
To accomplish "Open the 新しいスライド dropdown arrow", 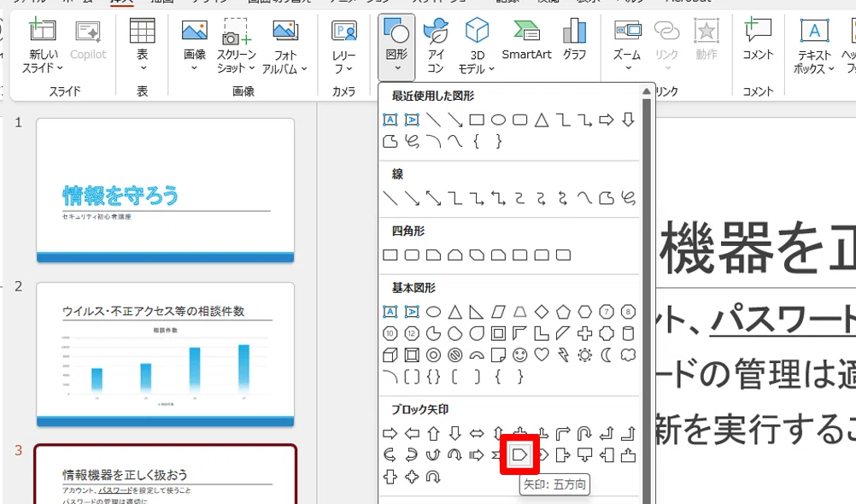I will (x=60, y=68).
